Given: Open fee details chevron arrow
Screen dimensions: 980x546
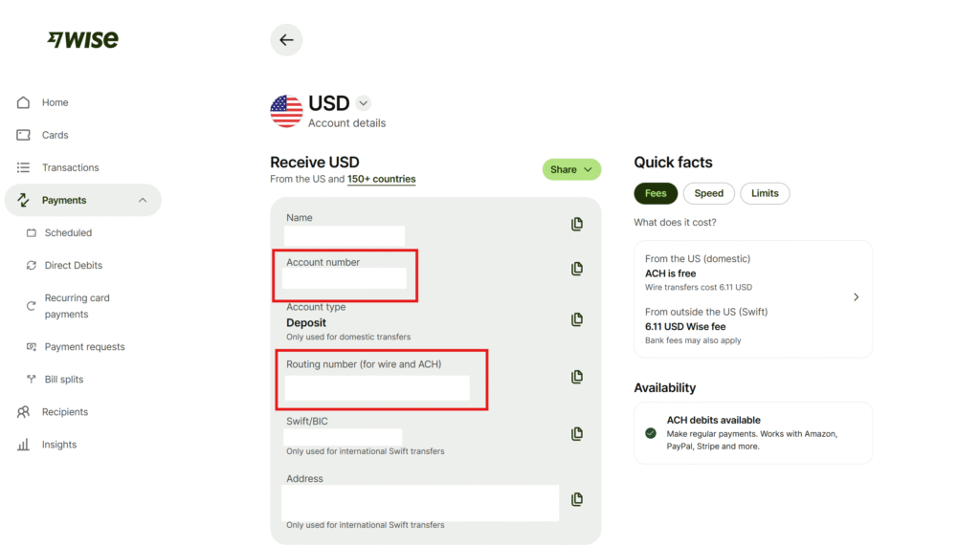Looking at the screenshot, I should click(856, 297).
